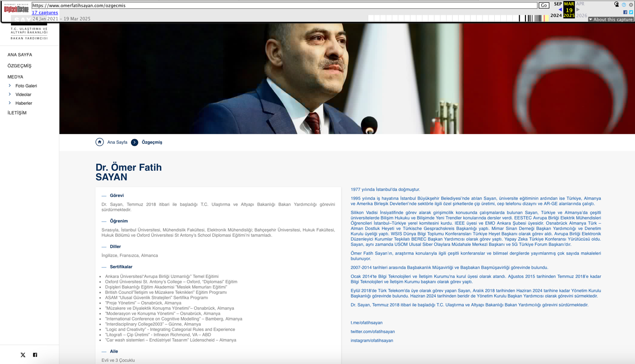The height and width of the screenshot is (364, 635).
Task: Open ANA SAYFA menu item
Action: pos(20,55)
